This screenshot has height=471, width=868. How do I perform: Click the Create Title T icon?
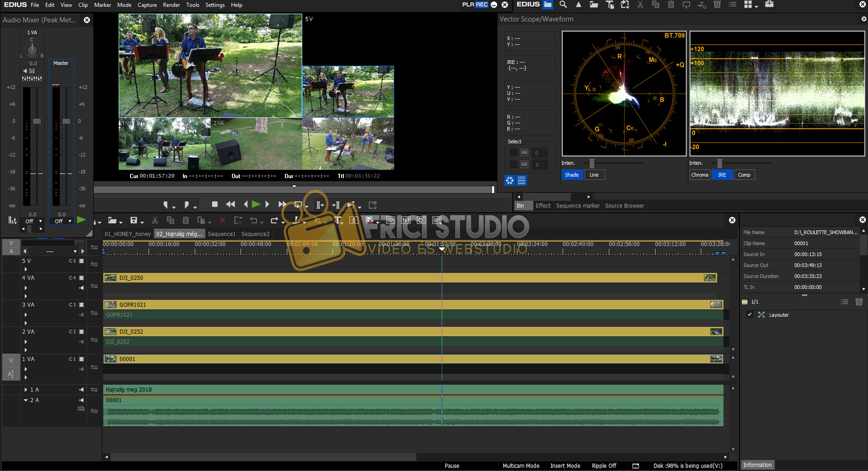tap(338, 220)
